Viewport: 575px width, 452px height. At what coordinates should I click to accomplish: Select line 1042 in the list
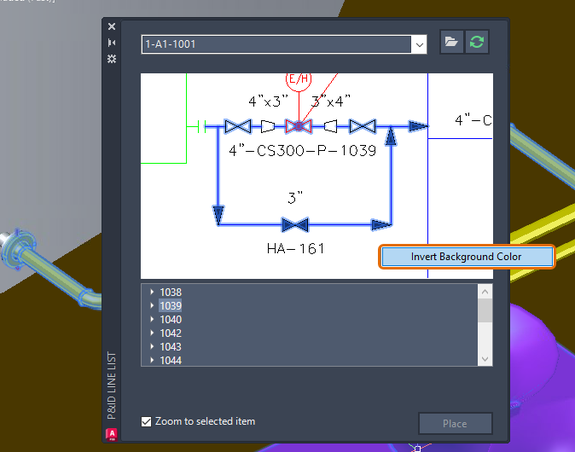click(x=171, y=333)
